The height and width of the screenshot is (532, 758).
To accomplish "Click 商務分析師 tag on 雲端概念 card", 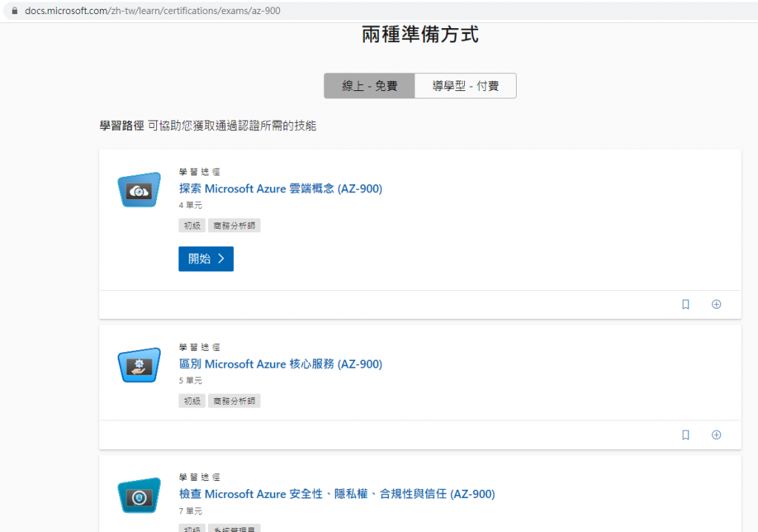I will click(234, 226).
